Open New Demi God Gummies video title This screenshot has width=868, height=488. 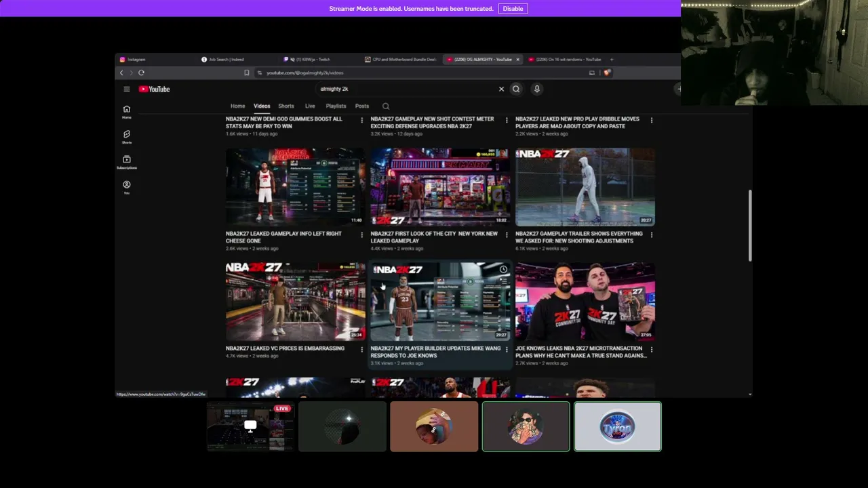click(x=284, y=123)
